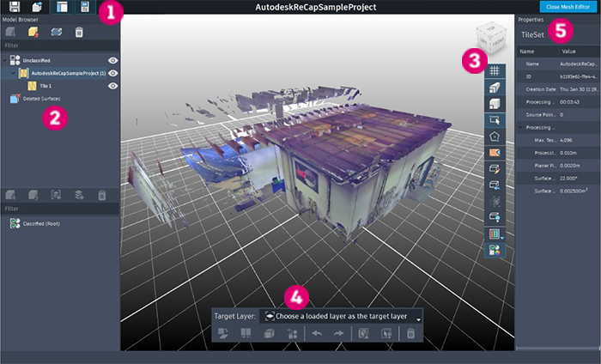Screen dimensions: 601x364
Task: Select the polygon fence selection tool
Action: click(495, 136)
